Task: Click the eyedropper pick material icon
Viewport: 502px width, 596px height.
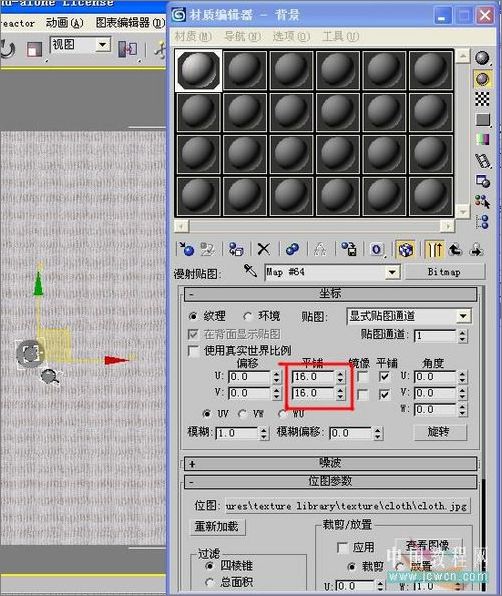Action: tap(250, 271)
